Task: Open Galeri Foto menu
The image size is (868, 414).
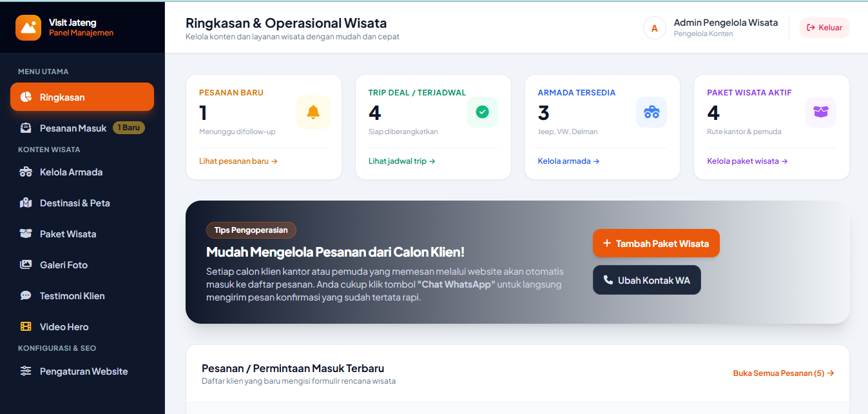Action: click(82, 265)
